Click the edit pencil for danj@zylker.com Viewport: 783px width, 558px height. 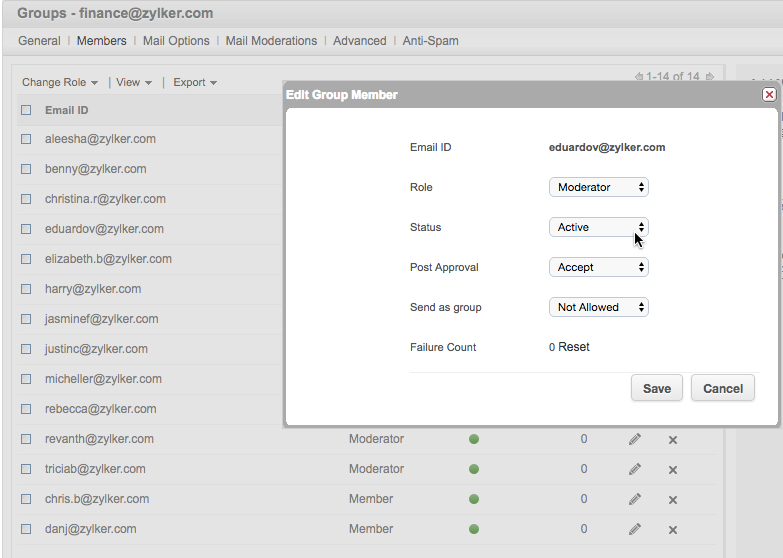coord(634,529)
